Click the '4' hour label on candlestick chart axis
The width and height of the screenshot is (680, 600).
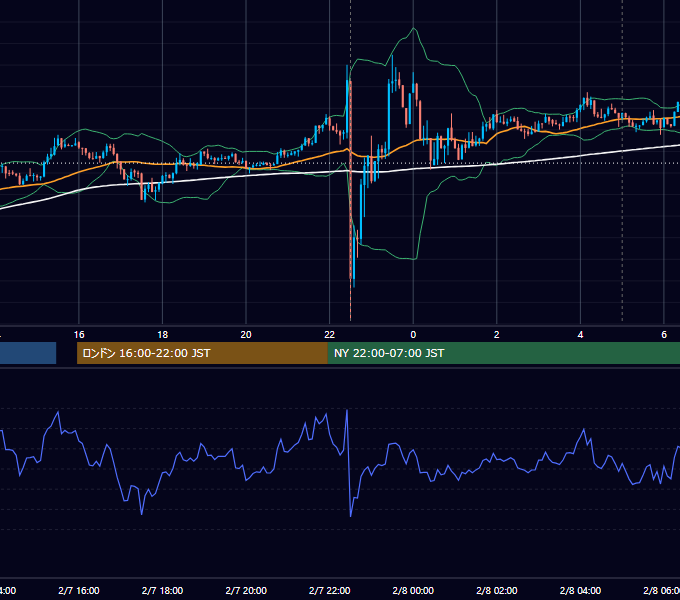(580, 335)
